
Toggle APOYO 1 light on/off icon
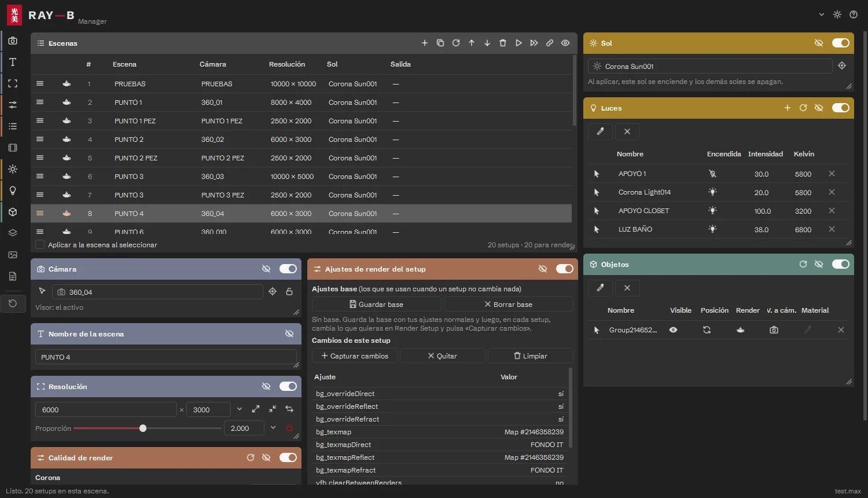712,174
